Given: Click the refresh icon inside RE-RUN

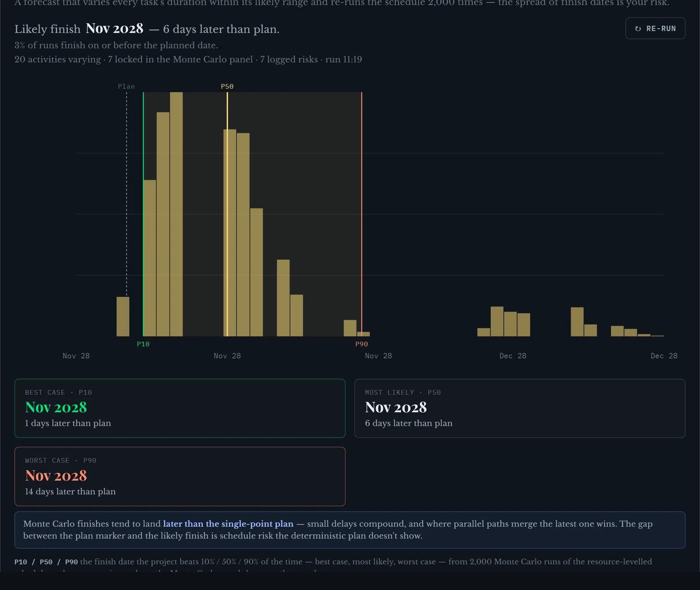Looking at the screenshot, I should pos(638,29).
